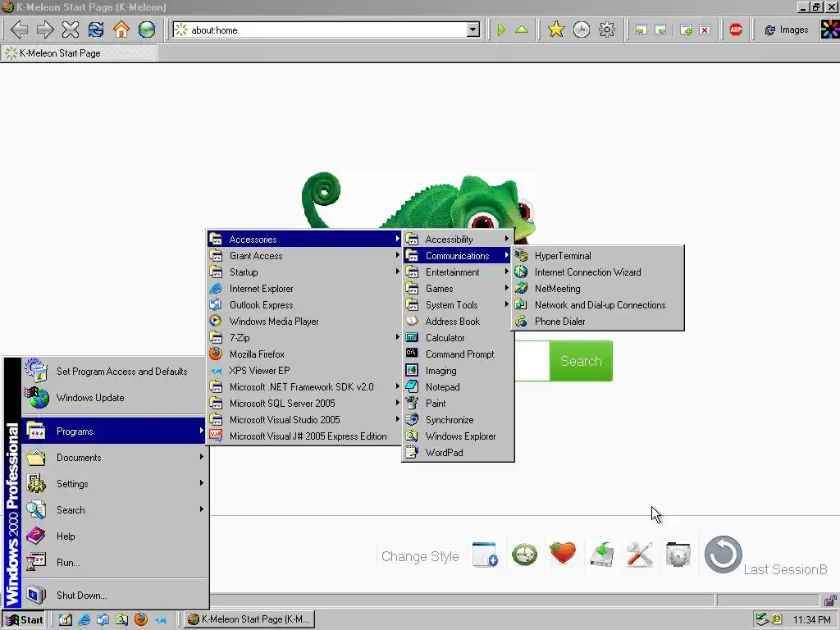This screenshot has width=840, height=630.
Task: Expand Microsoft .NET Framework SDK v2.0
Action: (x=304, y=387)
